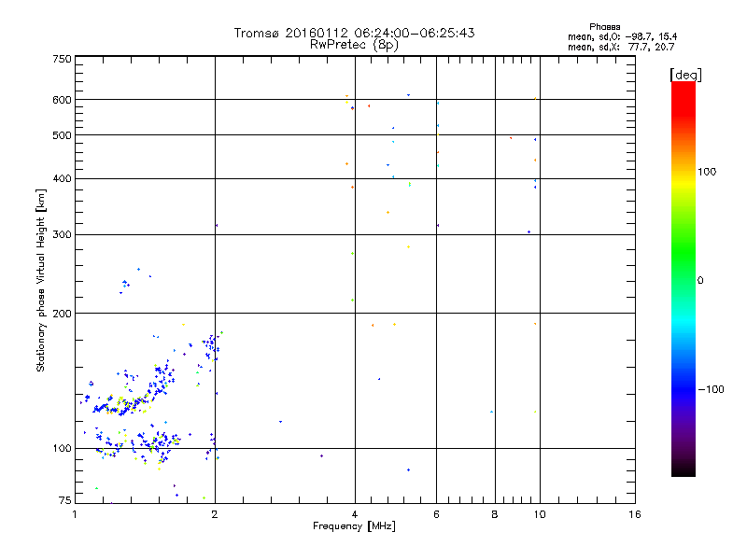Click the 'mean, sd,O: -98.7, 15.4' line

[622, 36]
